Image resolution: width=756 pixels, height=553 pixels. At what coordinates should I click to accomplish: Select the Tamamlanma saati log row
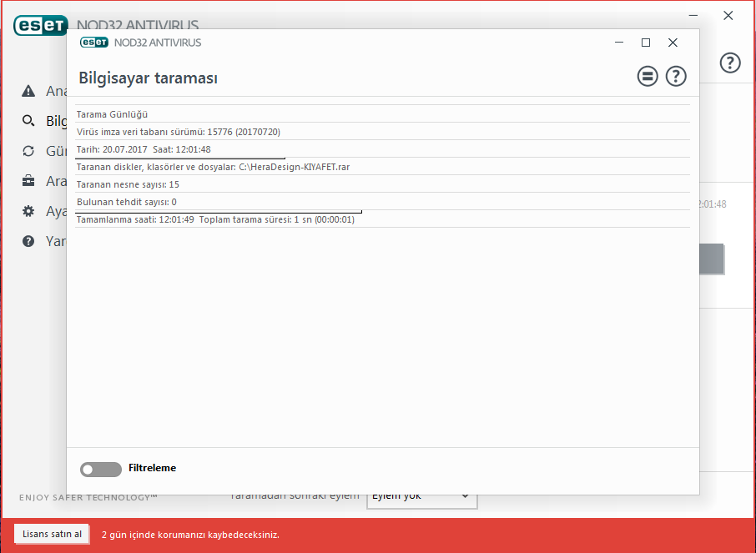pyautogui.click(x=382, y=219)
